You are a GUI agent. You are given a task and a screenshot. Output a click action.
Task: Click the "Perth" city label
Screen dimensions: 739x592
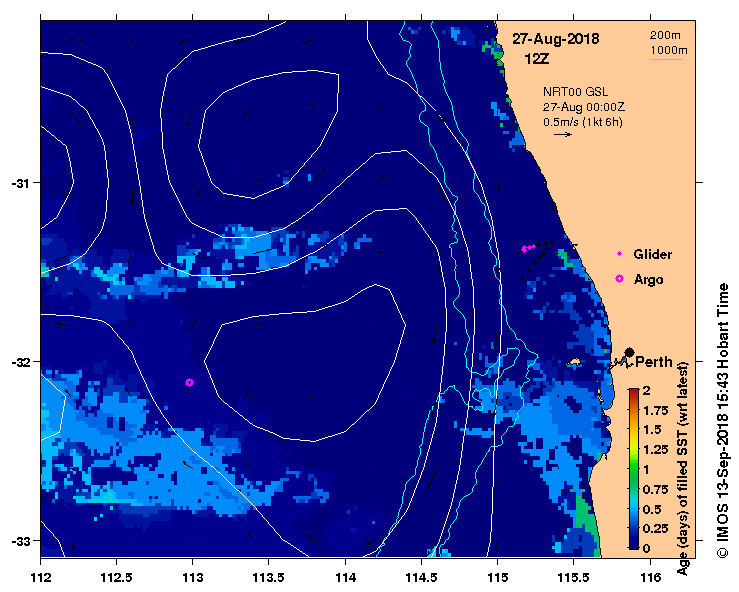654,362
